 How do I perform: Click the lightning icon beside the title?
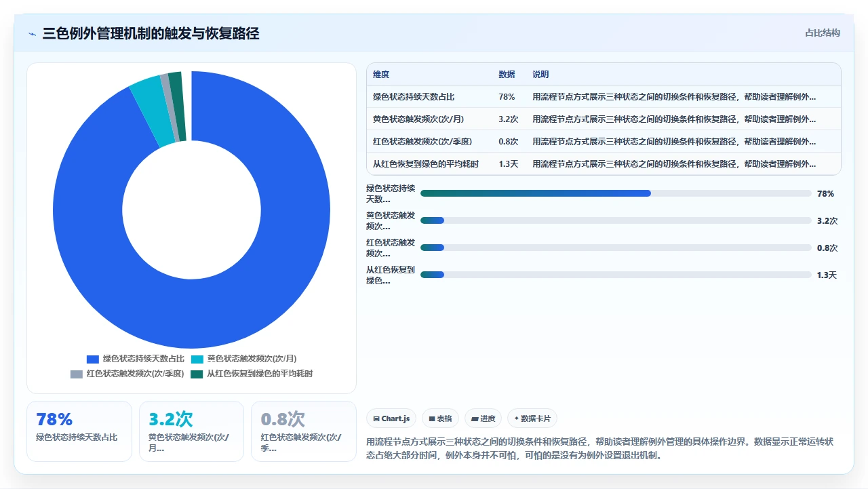coord(32,34)
